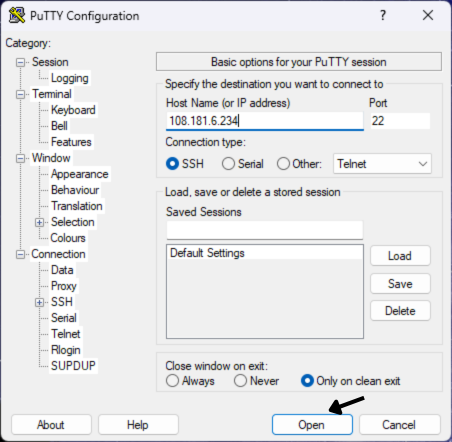Save the current session

click(400, 284)
